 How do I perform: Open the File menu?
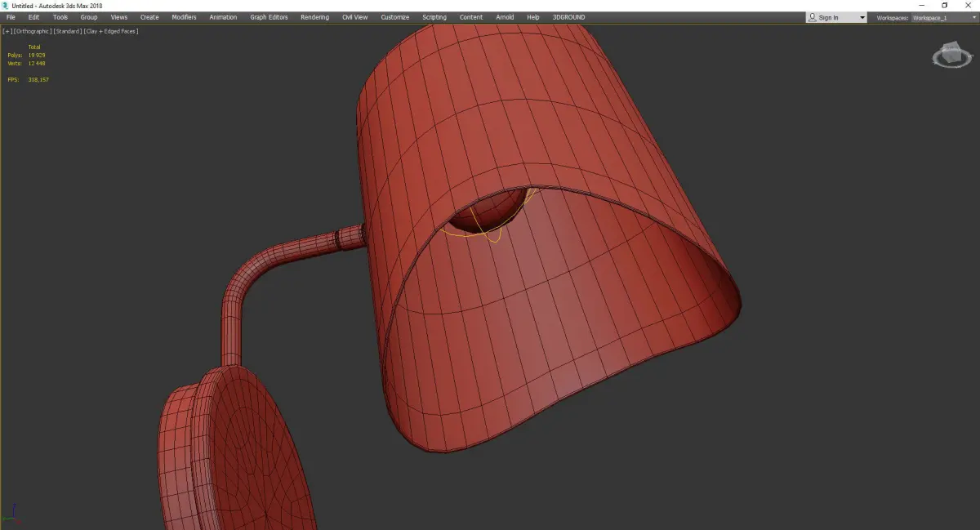point(11,17)
